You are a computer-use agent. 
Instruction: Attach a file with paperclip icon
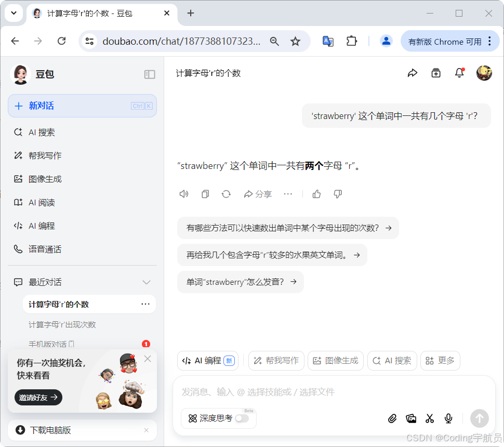click(x=392, y=418)
